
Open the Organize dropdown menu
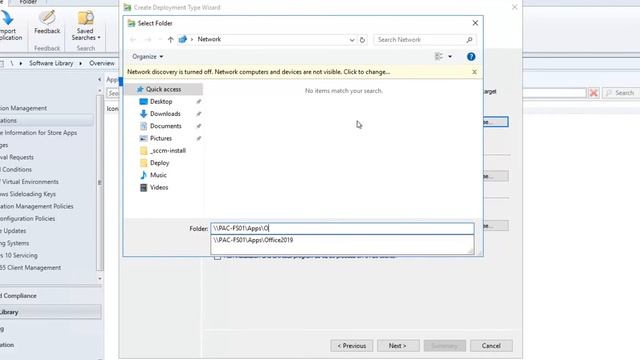[147, 56]
